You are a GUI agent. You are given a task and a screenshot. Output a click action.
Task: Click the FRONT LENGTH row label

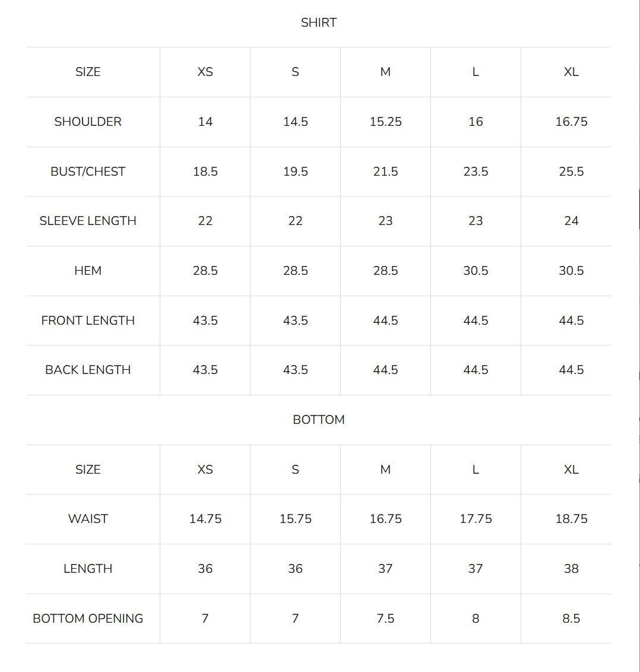(88, 321)
